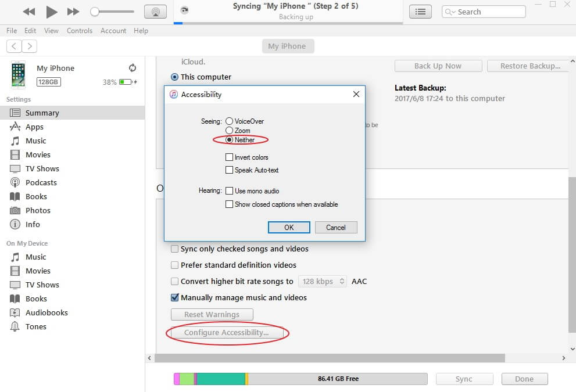Enable Speak Auto-text checkbox
The width and height of the screenshot is (576, 392).
229,170
